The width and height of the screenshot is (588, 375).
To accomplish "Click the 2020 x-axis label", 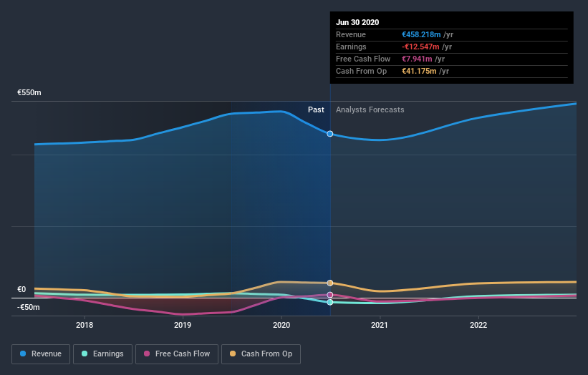I will pos(281,325).
